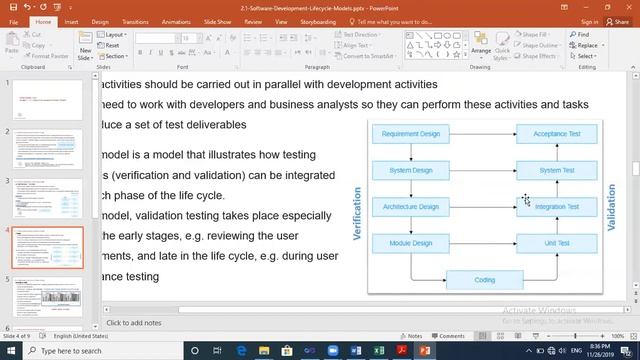Image resolution: width=640 pixels, height=360 pixels.
Task: Open the Select dropdown
Action: (584, 56)
